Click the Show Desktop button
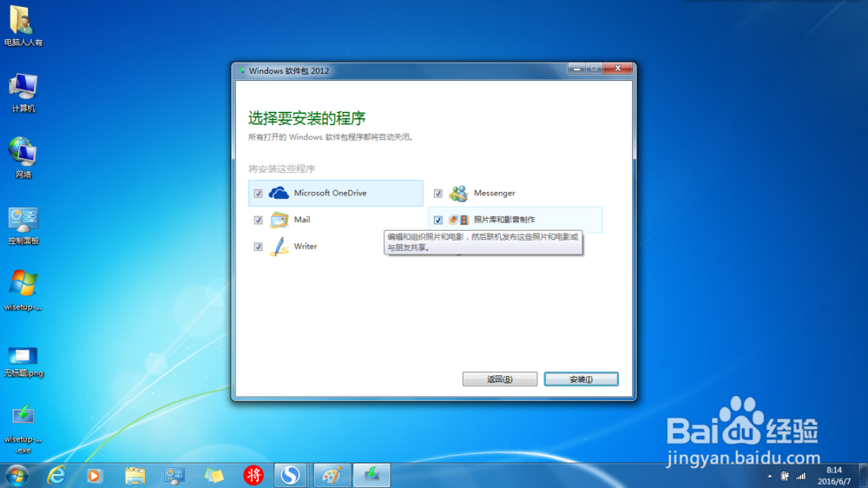Viewport: 868px width, 488px height. (x=863, y=476)
